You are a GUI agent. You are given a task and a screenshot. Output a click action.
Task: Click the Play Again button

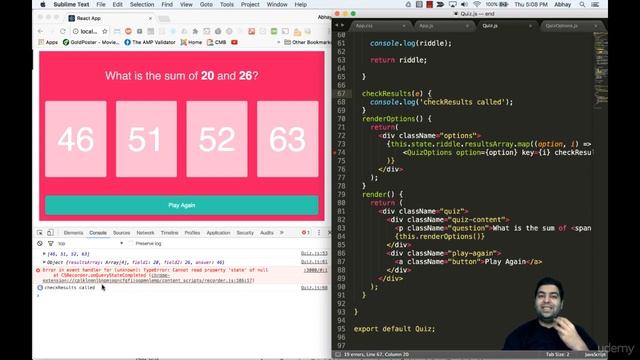tap(182, 205)
